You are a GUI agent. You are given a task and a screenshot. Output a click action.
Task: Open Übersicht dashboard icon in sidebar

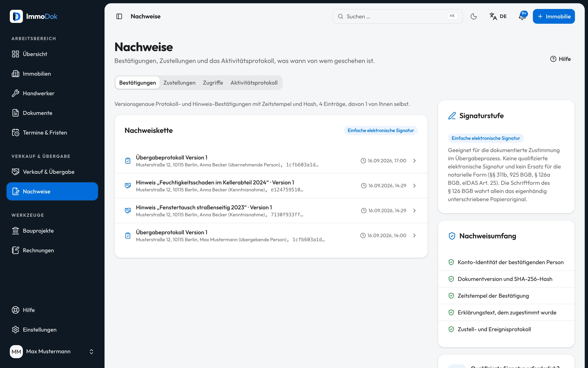16,54
